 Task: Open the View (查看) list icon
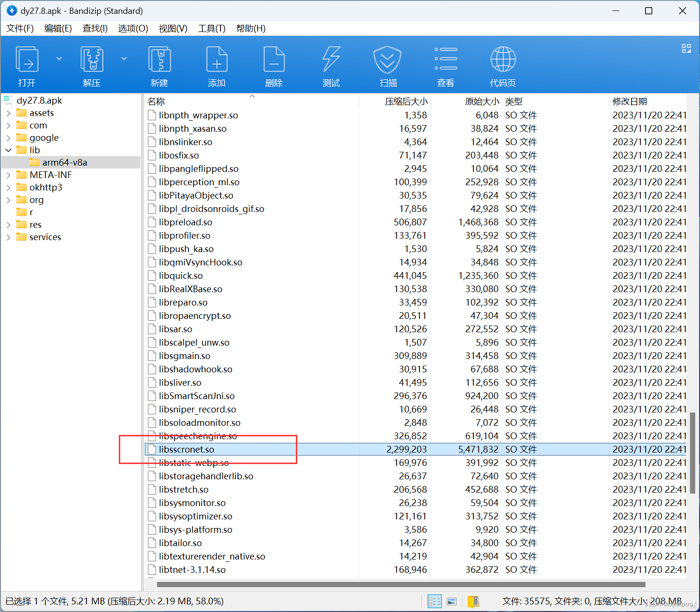click(x=446, y=59)
